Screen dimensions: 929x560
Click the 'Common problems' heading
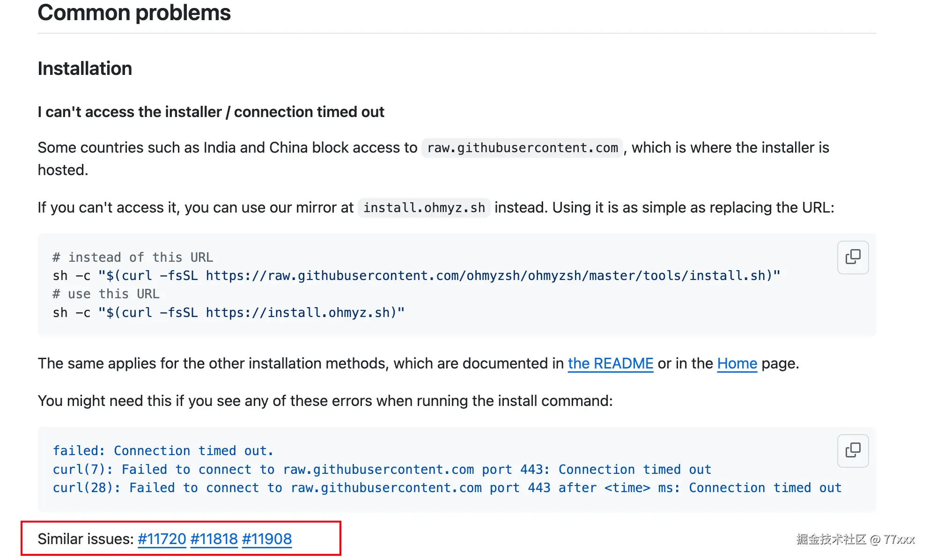pos(134,13)
